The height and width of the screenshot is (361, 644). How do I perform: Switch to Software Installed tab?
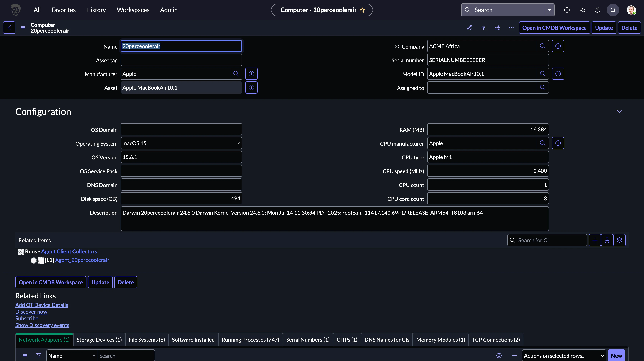coord(193,340)
